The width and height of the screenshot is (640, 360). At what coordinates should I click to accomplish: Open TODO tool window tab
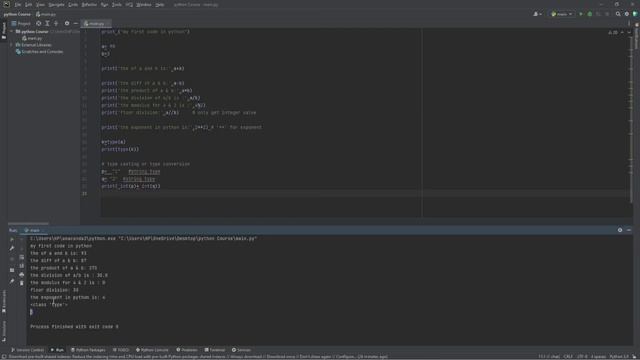click(x=121, y=350)
